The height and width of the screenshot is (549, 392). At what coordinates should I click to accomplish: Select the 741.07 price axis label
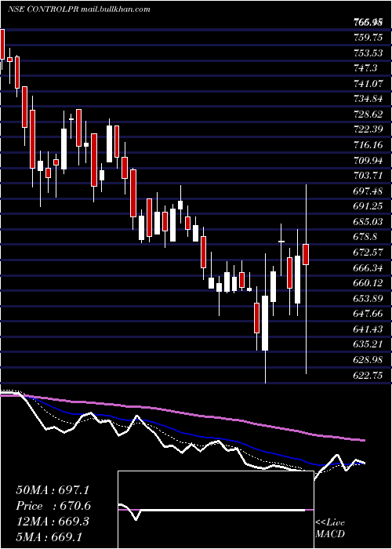[368, 83]
